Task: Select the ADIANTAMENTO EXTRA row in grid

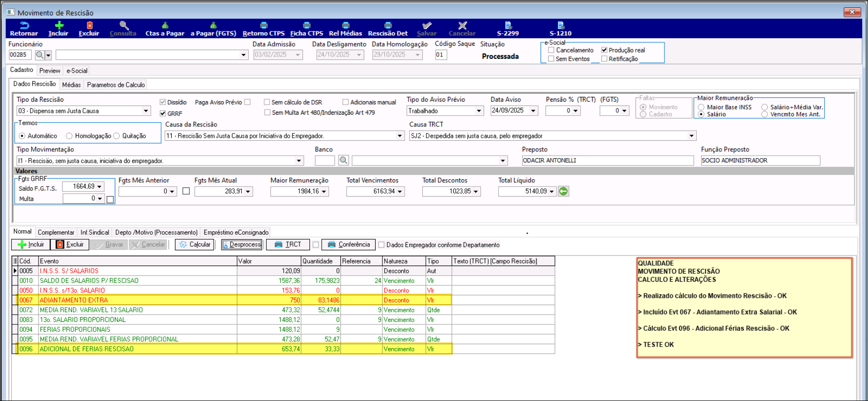Action: [74, 300]
